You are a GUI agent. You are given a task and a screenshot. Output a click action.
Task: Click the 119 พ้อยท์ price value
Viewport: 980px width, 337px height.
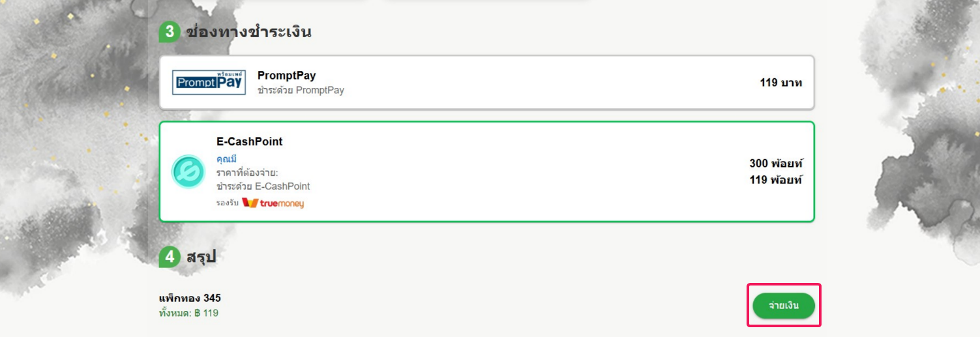(x=776, y=179)
